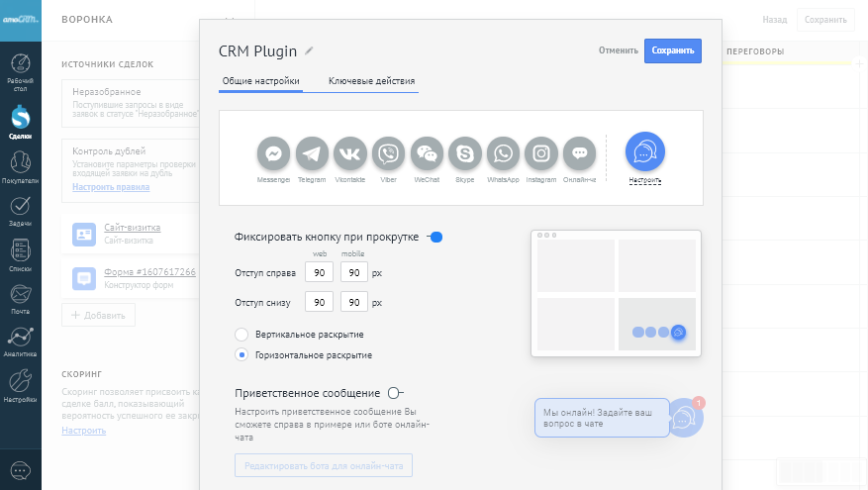Open Аналитика in the left sidebar
The image size is (868, 490).
coord(20,341)
